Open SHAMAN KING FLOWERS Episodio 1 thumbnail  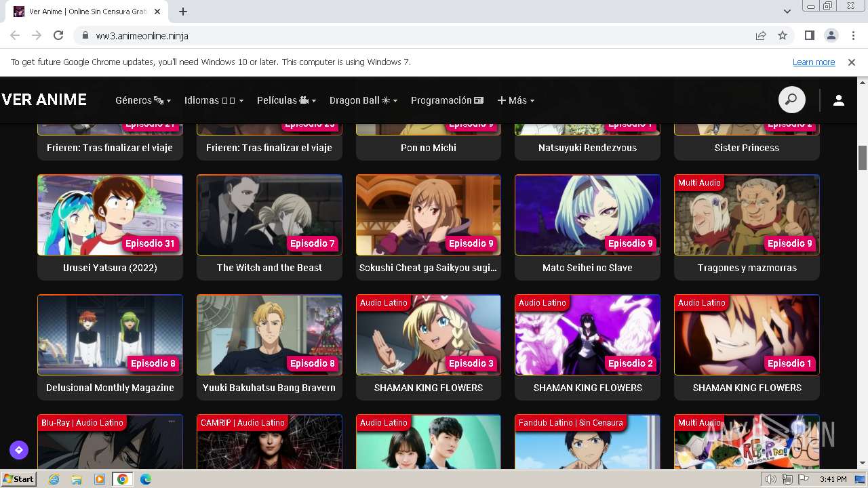[x=747, y=335]
